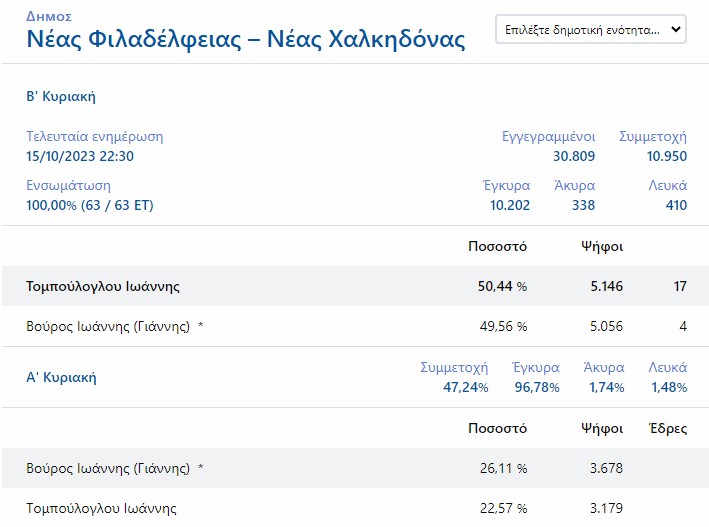This screenshot has height=527, width=709.
Task: Click the Εγγεγραμμένοι label
Action: [x=549, y=136]
